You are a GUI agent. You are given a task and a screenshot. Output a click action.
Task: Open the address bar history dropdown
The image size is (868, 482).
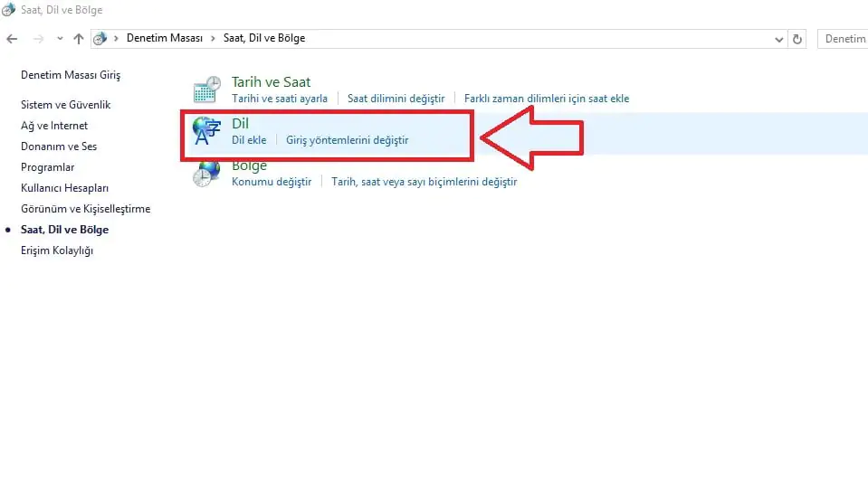(x=779, y=39)
